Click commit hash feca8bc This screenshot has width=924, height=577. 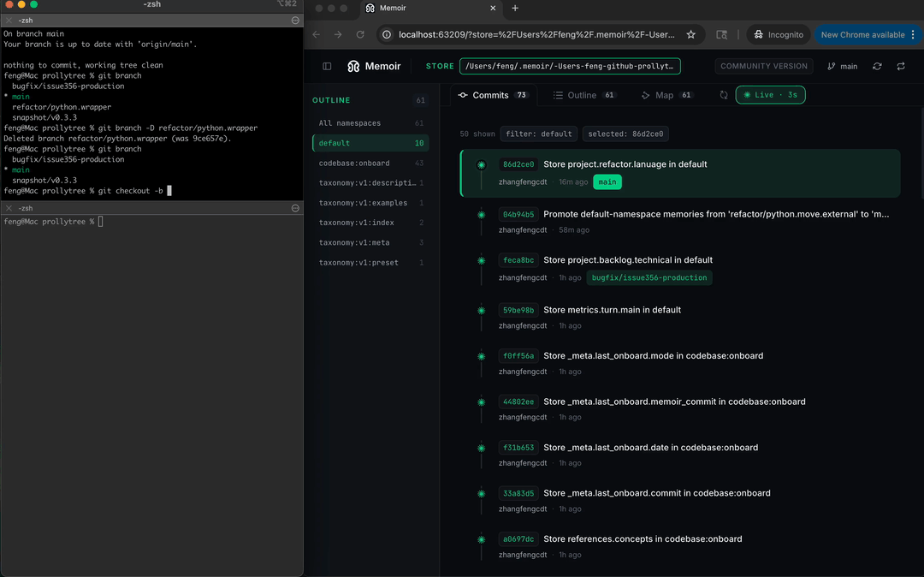pyautogui.click(x=518, y=260)
